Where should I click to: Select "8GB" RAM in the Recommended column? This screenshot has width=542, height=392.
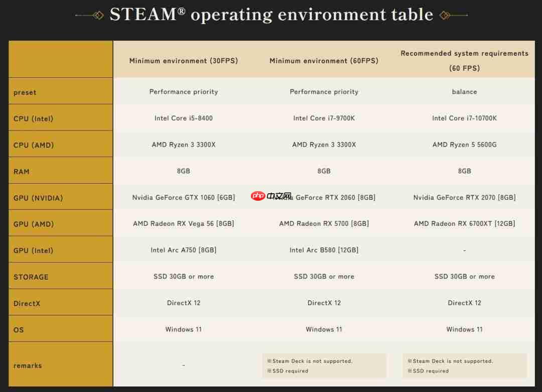pyautogui.click(x=465, y=171)
